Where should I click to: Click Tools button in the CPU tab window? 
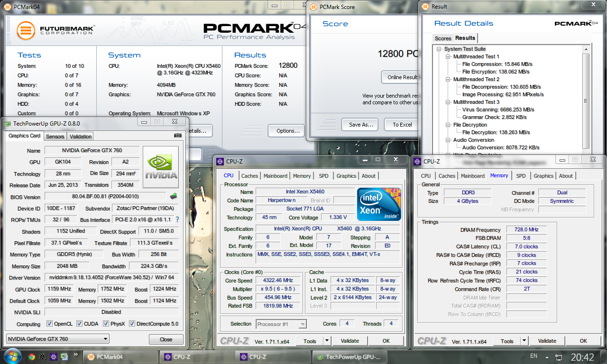point(310,341)
